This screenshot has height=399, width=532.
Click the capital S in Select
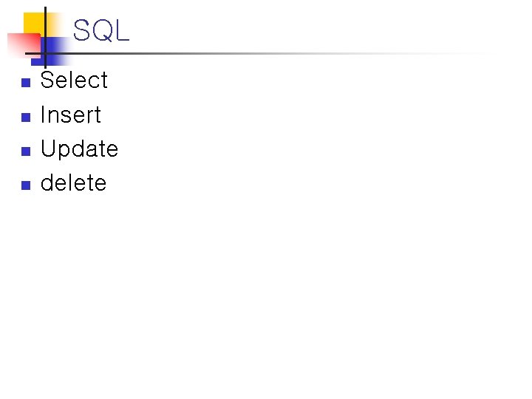click(x=48, y=81)
